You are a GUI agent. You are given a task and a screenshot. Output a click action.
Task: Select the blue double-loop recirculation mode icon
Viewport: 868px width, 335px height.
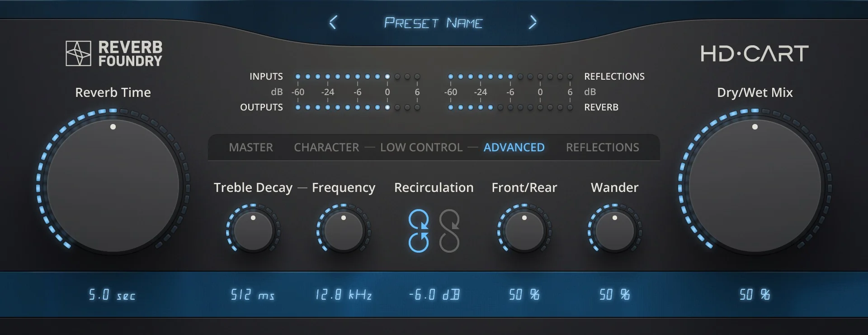click(419, 231)
